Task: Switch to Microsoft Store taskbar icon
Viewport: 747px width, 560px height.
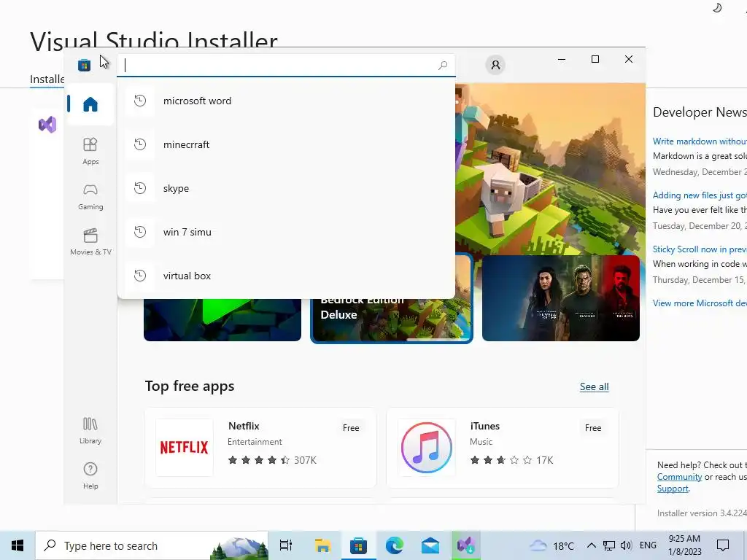Action: [x=358, y=545]
